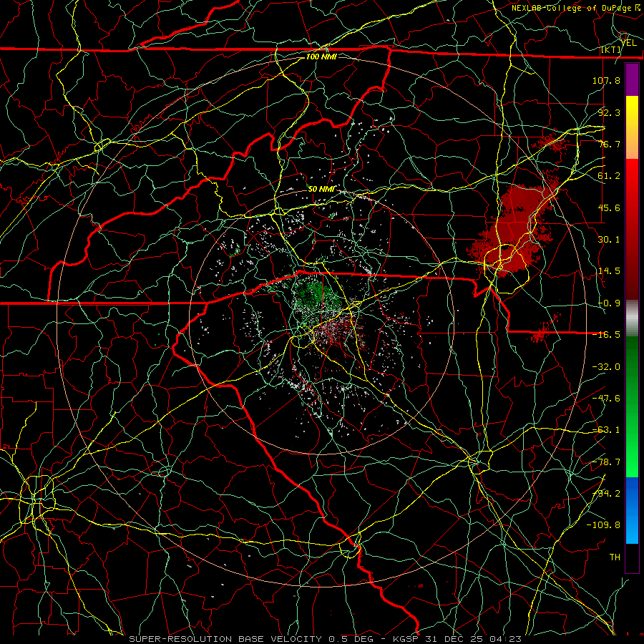
Task: Click the 30.1 scale value
Action: point(609,240)
